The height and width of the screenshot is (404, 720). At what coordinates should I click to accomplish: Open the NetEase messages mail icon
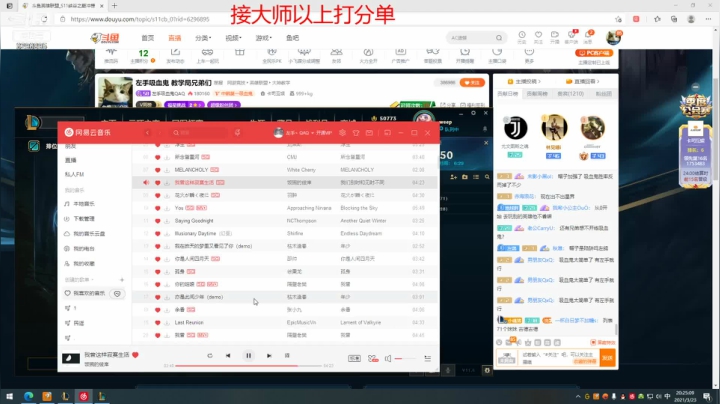(x=369, y=133)
